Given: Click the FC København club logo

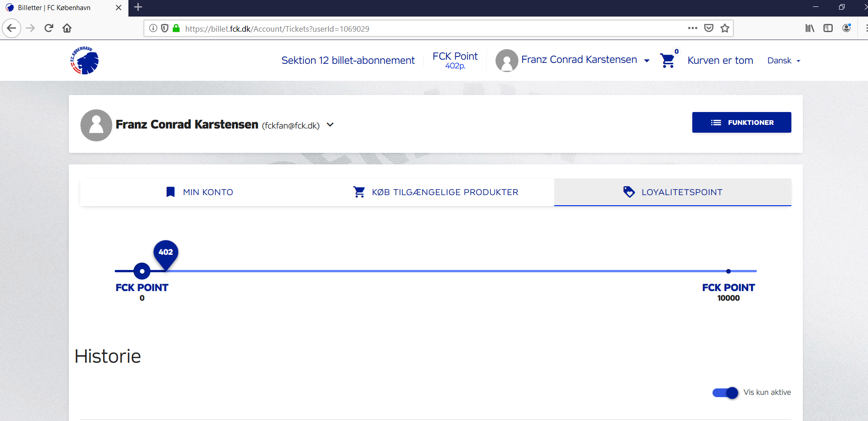Looking at the screenshot, I should pos(84,60).
